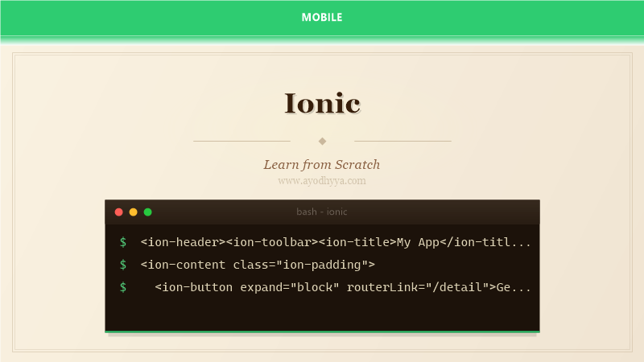Click the dollar prompt before ion-content
The image size is (644, 362).
pos(123,265)
